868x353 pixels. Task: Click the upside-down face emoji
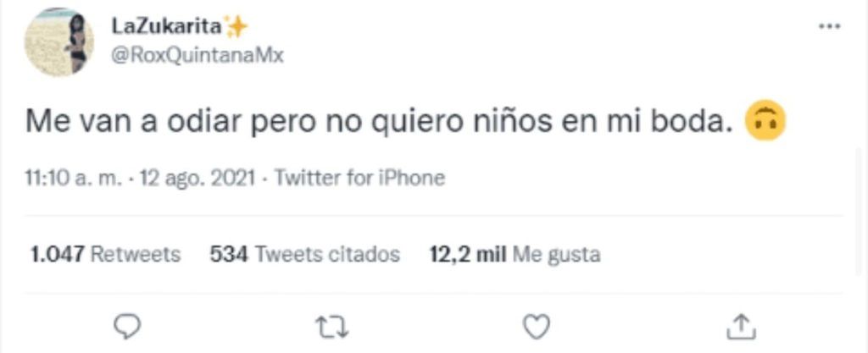click(x=766, y=123)
